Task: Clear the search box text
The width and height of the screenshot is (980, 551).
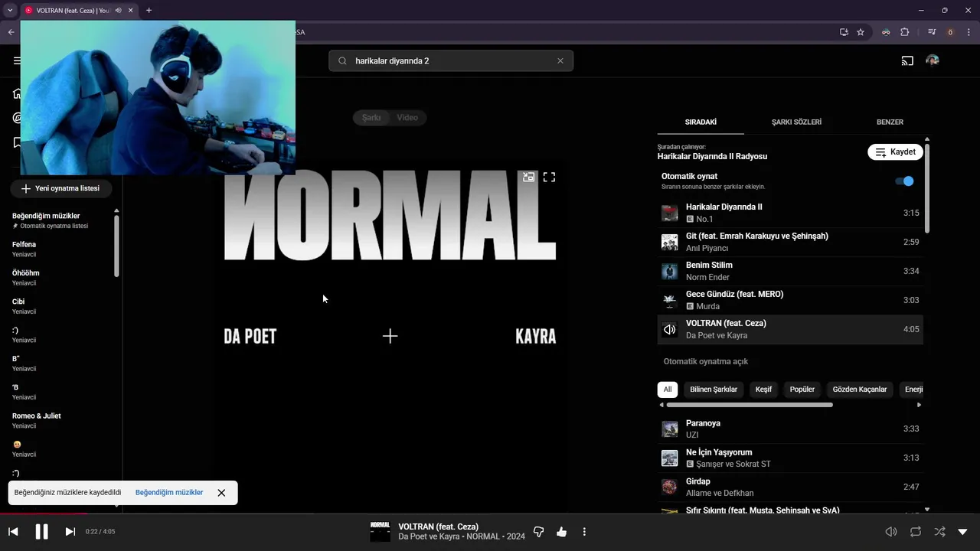Action: [x=560, y=60]
